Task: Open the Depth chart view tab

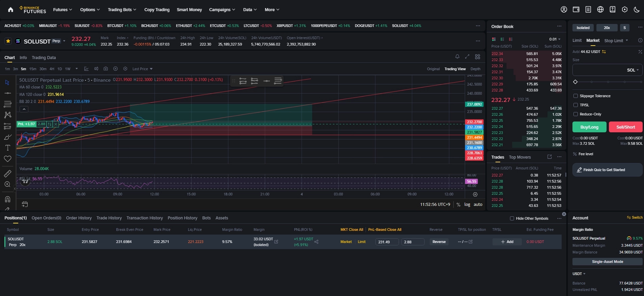Action: (x=475, y=69)
